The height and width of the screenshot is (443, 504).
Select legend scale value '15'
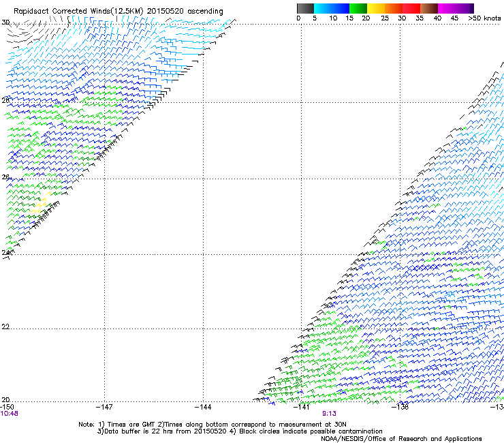pyautogui.click(x=349, y=18)
